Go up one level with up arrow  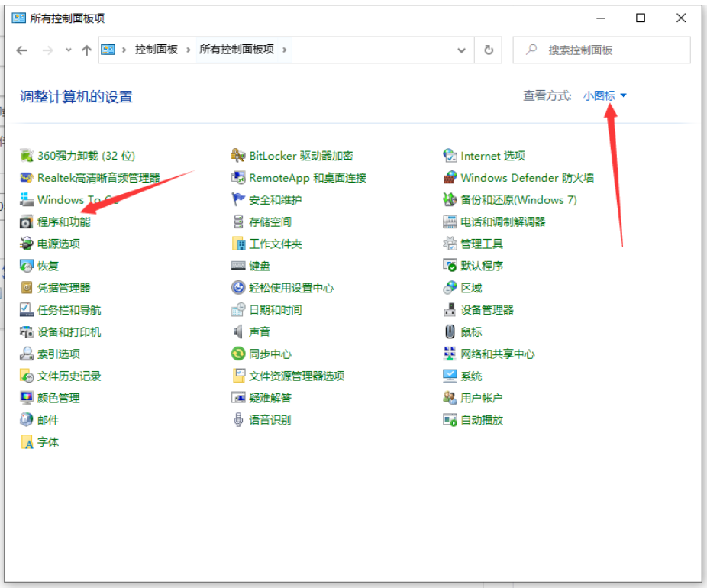coord(86,50)
